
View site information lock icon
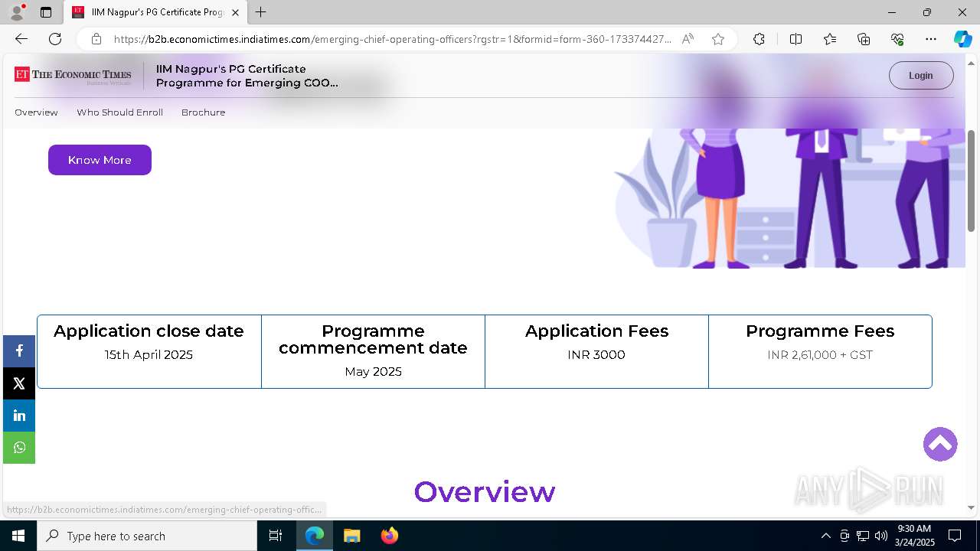[x=96, y=39]
